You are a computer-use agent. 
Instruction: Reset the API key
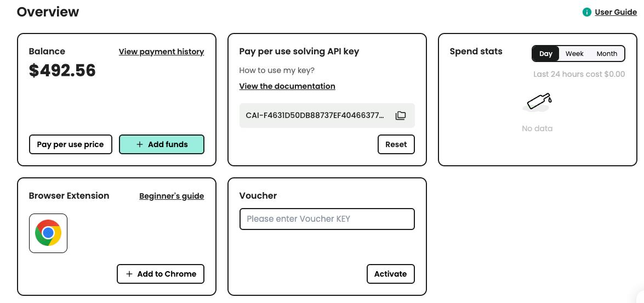click(396, 144)
